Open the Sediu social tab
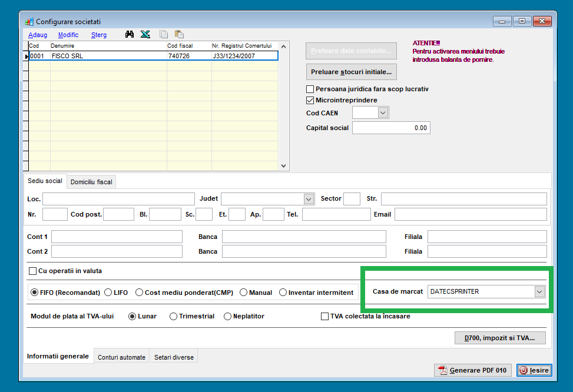 (45, 181)
